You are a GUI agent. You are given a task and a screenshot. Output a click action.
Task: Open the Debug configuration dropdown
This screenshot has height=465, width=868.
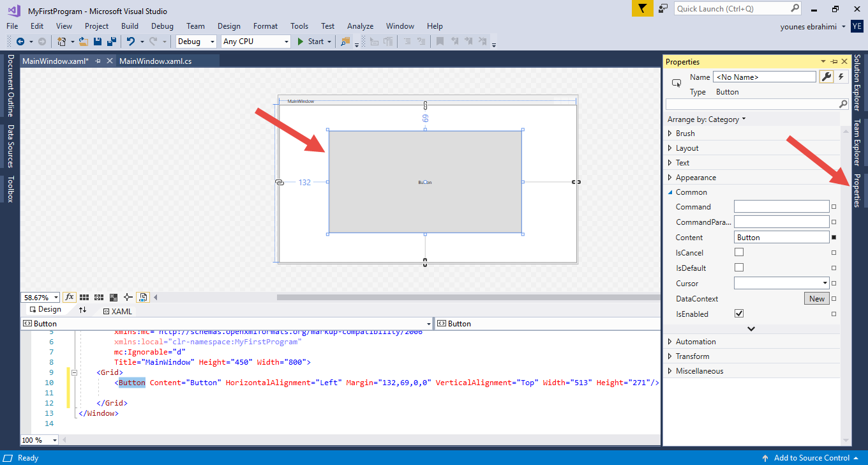click(197, 42)
